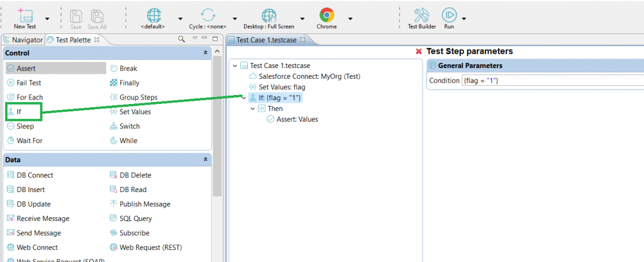Select the DB Update palette item
Viewport: 644px width, 262px height.
tap(29, 204)
